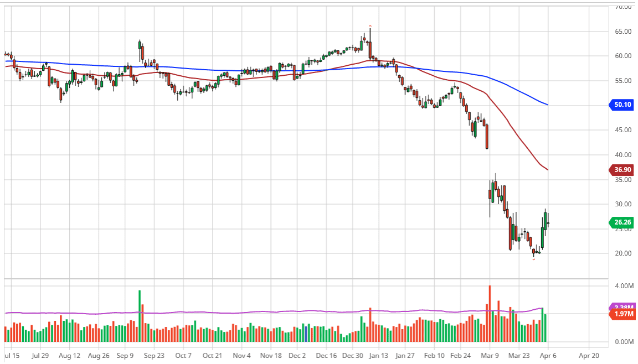Click the red 1.97M volume label

(x=623, y=314)
